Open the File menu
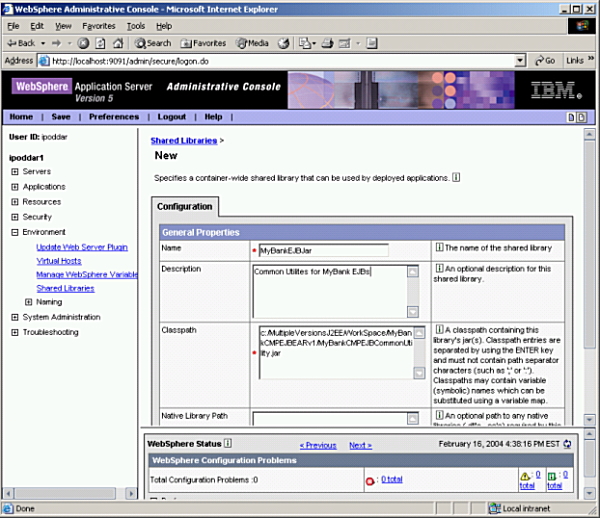600x518 pixels. coord(13,26)
